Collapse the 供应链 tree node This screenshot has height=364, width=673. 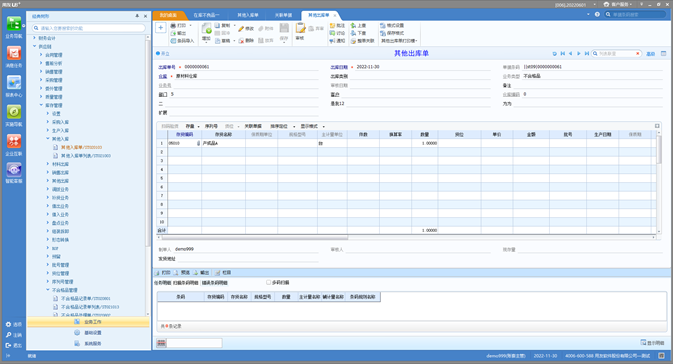point(35,46)
